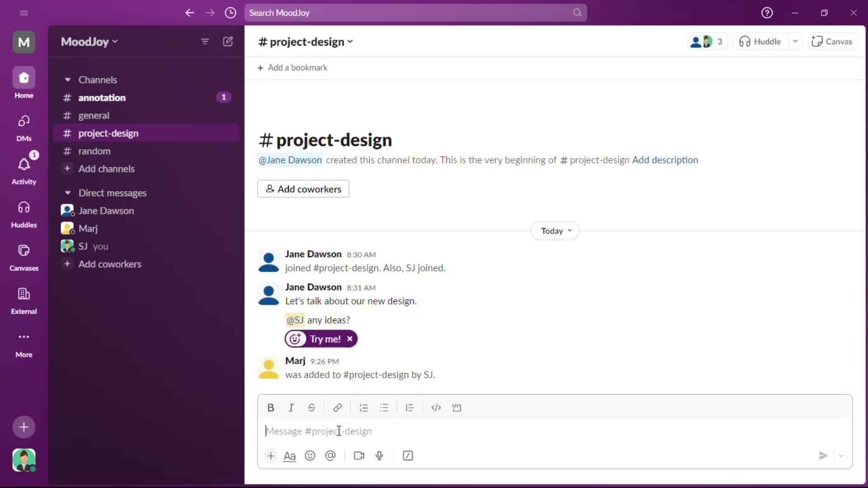868x488 pixels.
Task: Click the mention user icon
Action: (331, 456)
